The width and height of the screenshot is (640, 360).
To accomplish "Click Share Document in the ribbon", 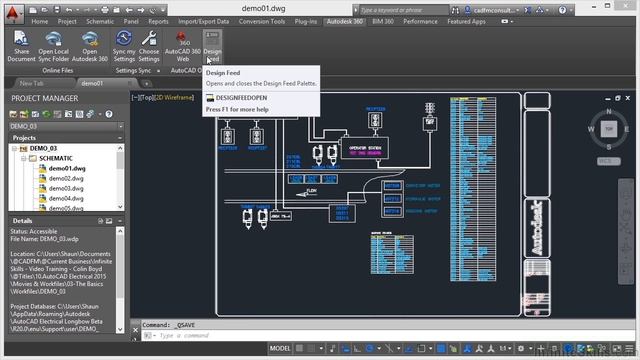I will coord(21,46).
